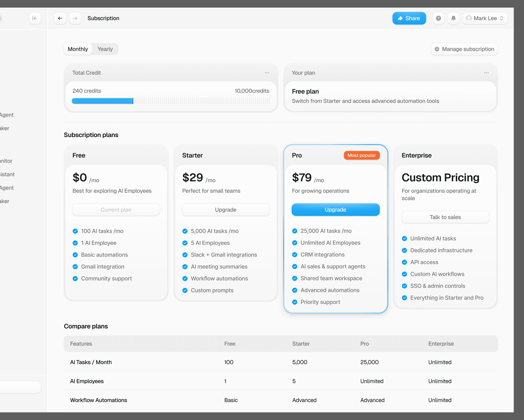Viewport: 524px width, 420px height.
Task: Switch billing to Yearly
Action: click(x=105, y=49)
